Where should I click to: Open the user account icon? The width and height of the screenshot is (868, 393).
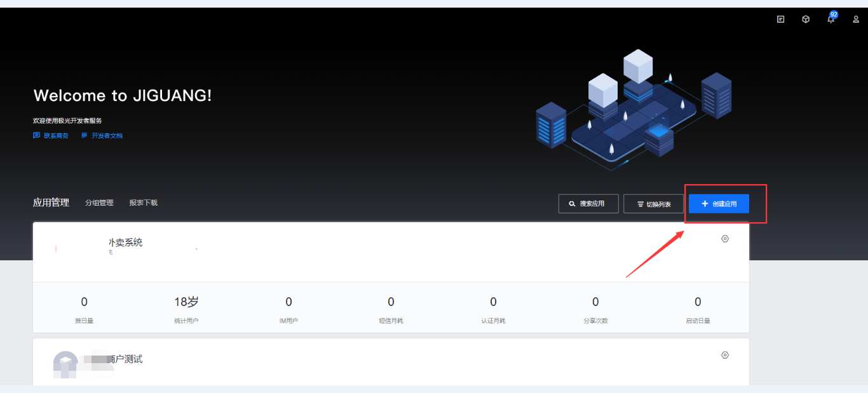point(856,19)
